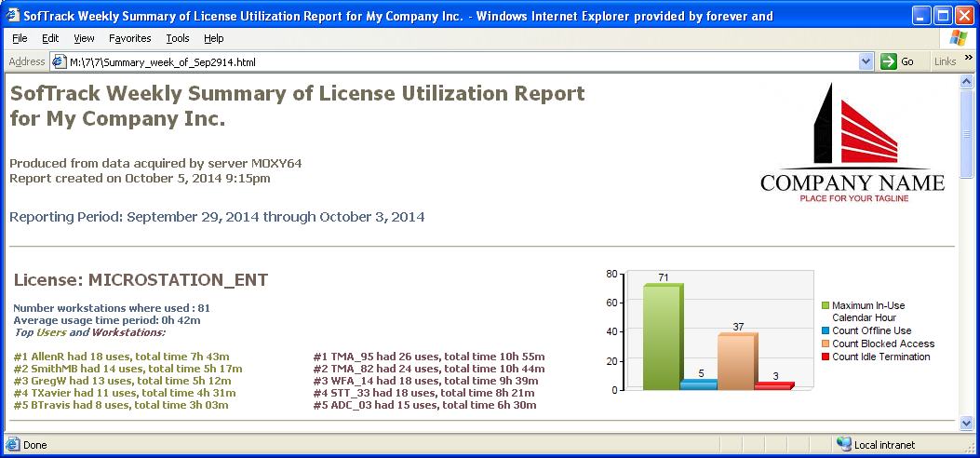Click the orange Count Blocked Access swatch
980x458 pixels.
tap(825, 343)
